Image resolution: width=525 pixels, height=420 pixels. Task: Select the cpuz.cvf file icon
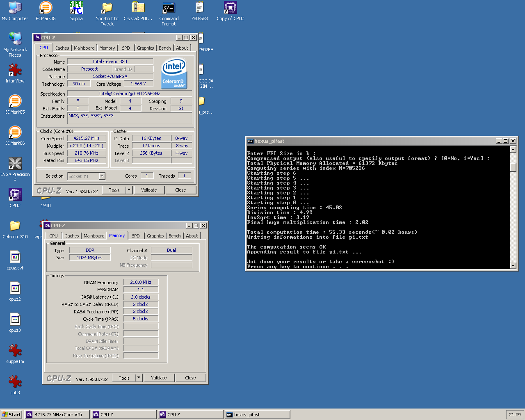point(15,260)
